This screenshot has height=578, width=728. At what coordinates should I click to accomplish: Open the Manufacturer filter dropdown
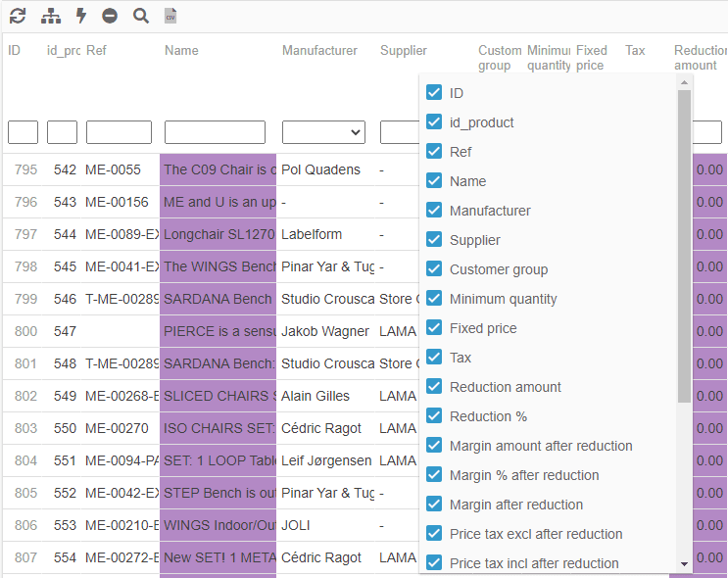[323, 132]
